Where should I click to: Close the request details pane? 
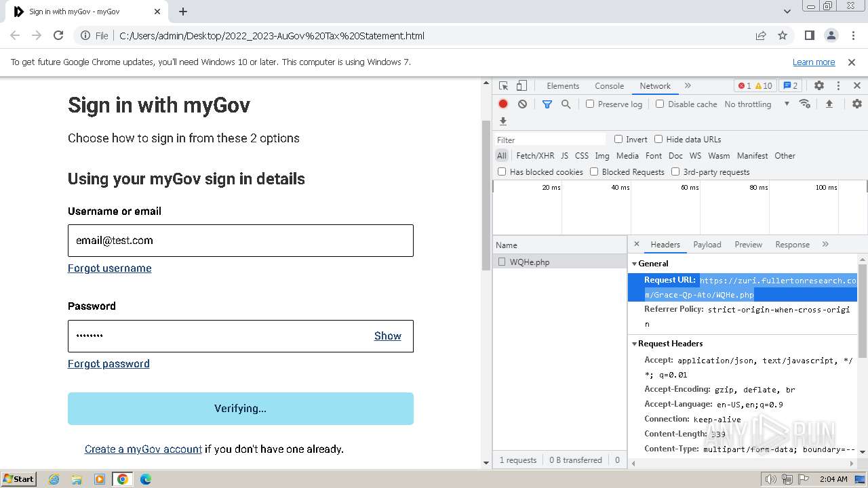coord(636,244)
